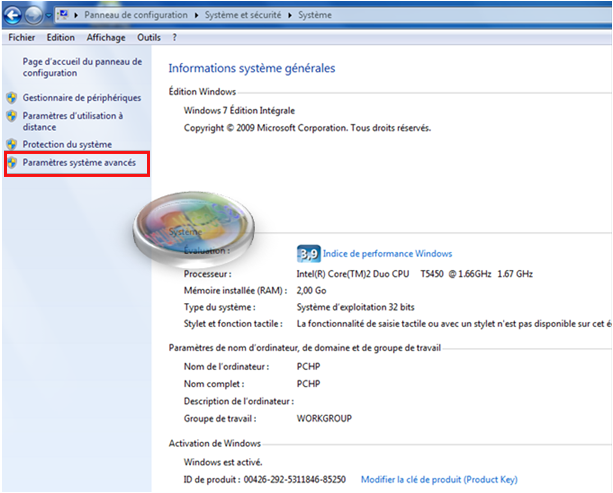Viewport: 613px width, 493px height.
Task: Go to Page d'accueil du panneau de configuration
Action: pos(82,67)
